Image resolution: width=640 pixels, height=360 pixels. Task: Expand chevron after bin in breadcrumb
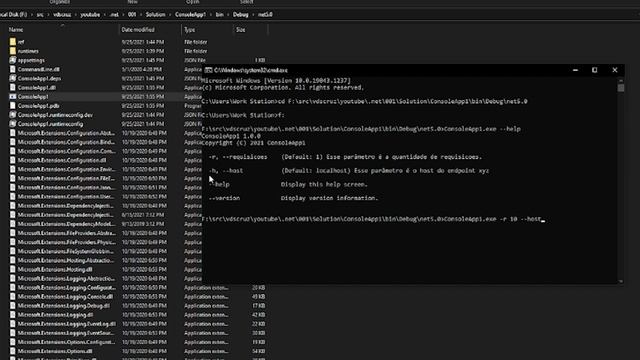[x=228, y=15]
